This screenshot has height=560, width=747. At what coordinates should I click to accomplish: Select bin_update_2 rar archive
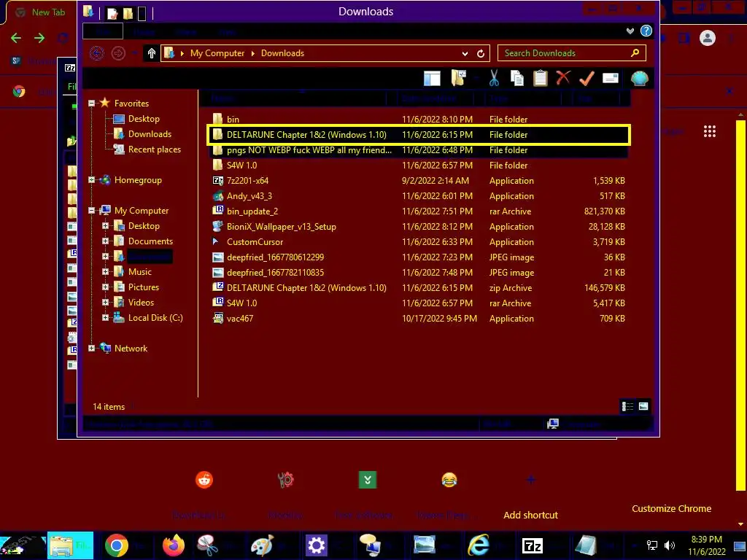(418, 211)
